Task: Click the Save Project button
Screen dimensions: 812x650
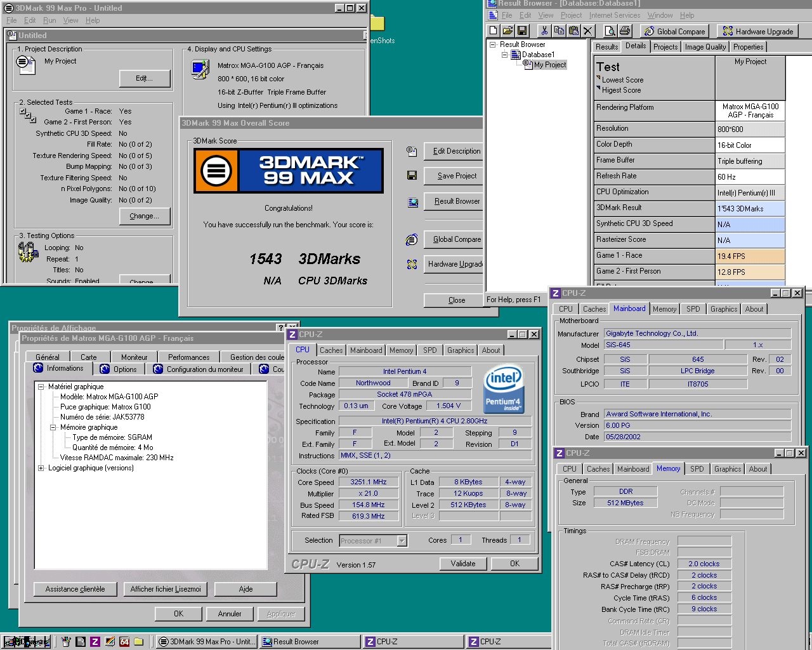Action: (454, 176)
